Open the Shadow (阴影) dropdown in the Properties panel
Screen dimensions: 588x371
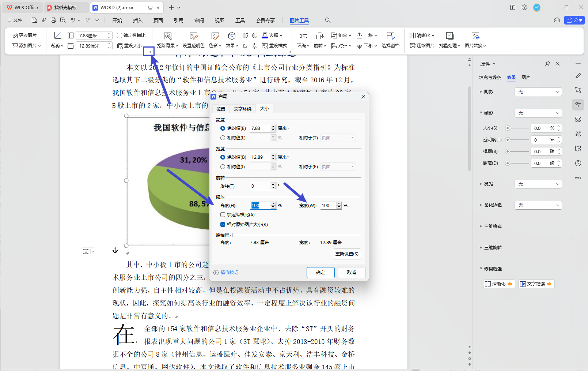click(538, 92)
